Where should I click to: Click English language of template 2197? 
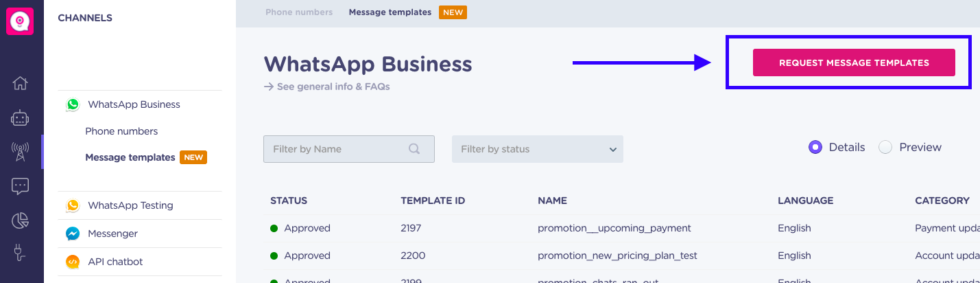tap(794, 228)
